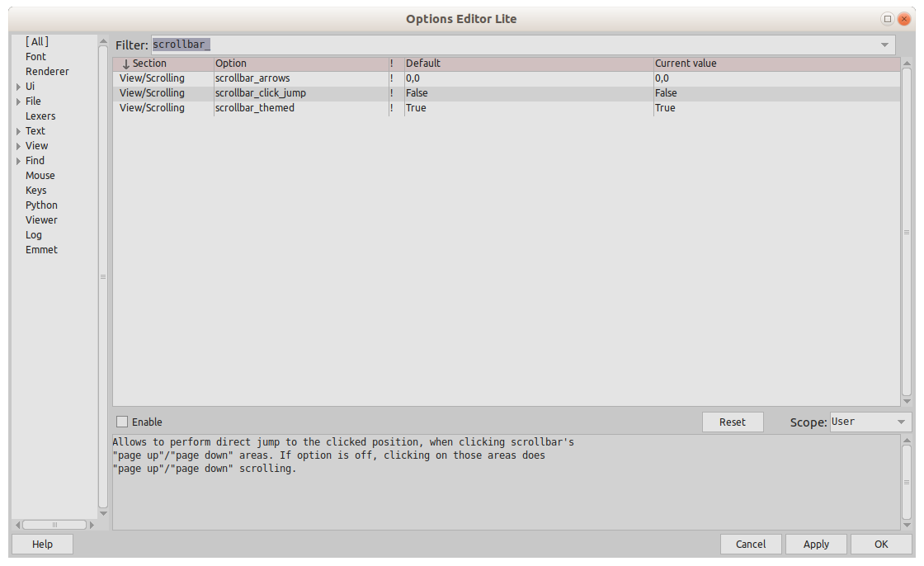Click the '!' column header
The width and height of the screenshot is (924, 566).
click(x=396, y=63)
